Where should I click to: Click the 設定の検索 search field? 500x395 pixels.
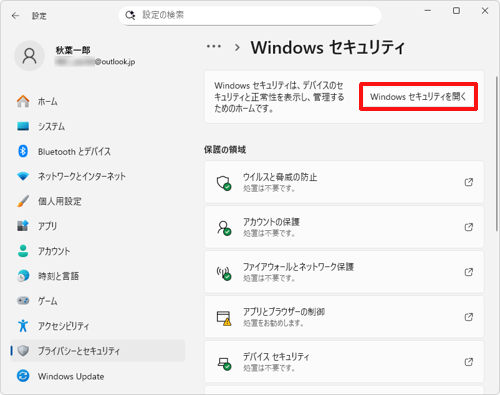(x=250, y=15)
